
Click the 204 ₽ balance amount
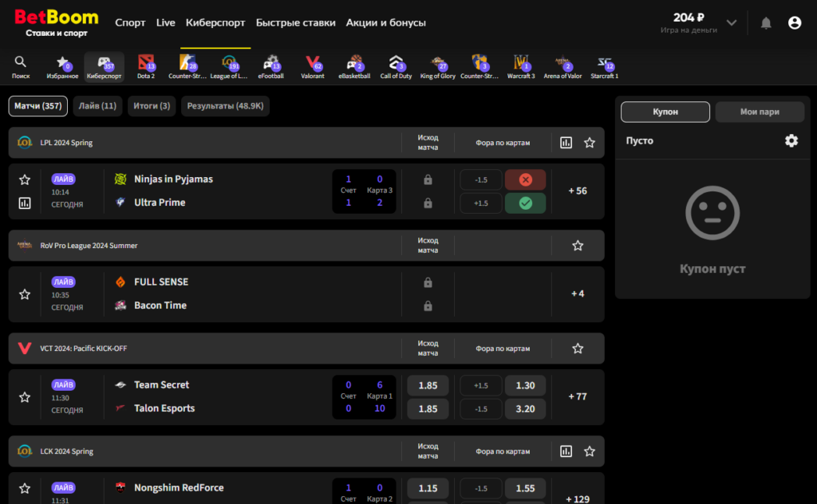coord(689,18)
